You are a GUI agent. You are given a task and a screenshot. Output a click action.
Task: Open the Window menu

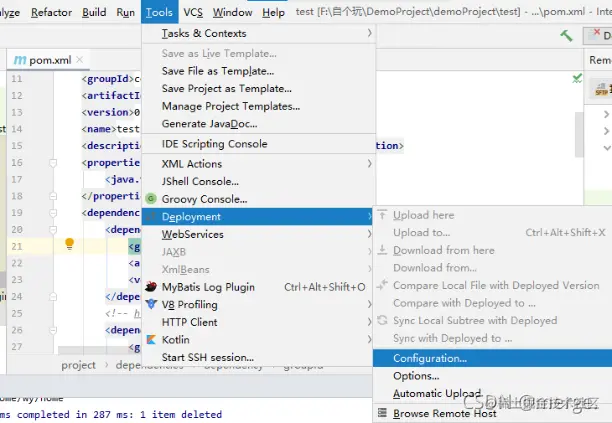coord(232,12)
